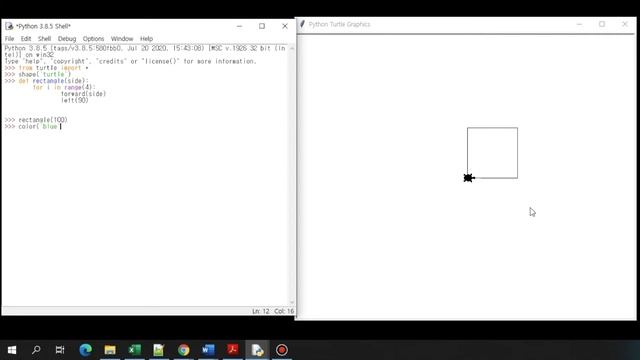The image size is (640, 360).
Task: Click the 'def rectangle(side):' line
Action: (x=53, y=81)
